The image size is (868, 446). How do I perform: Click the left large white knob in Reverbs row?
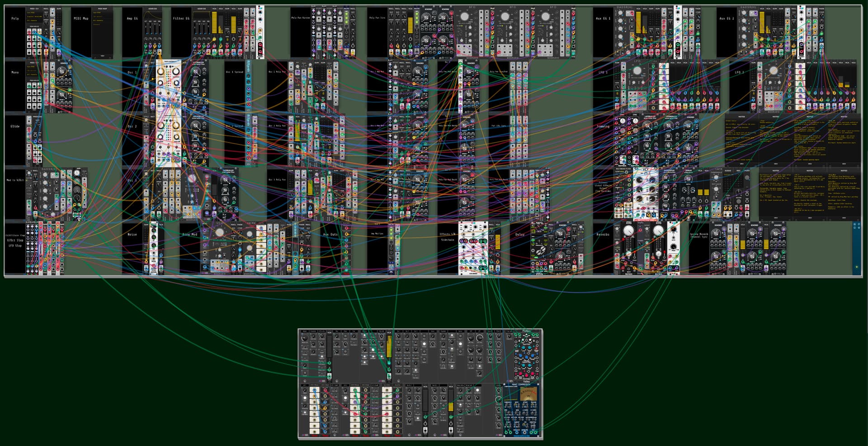[x=628, y=231]
